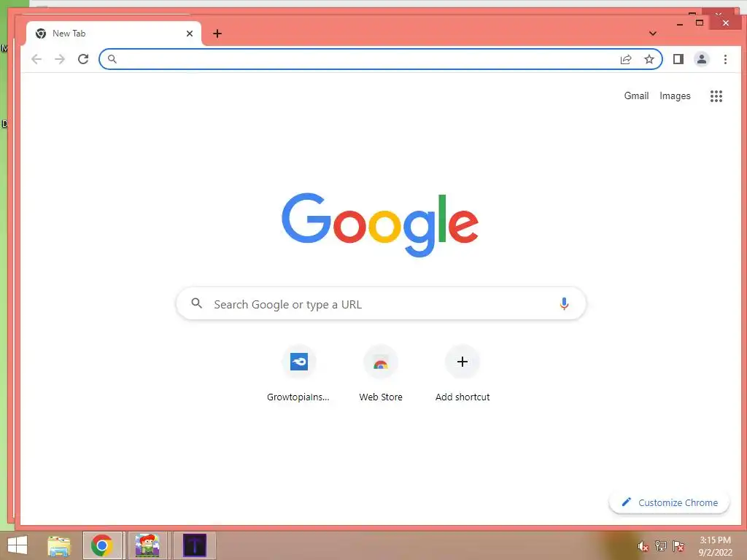Add a new shortcut tile
This screenshot has height=560, width=747.
point(462,375)
